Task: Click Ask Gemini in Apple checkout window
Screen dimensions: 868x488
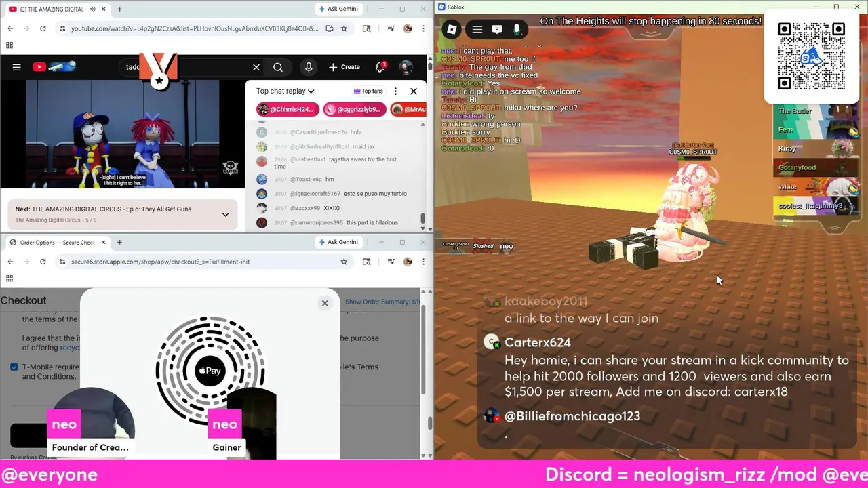Action: [x=338, y=242]
